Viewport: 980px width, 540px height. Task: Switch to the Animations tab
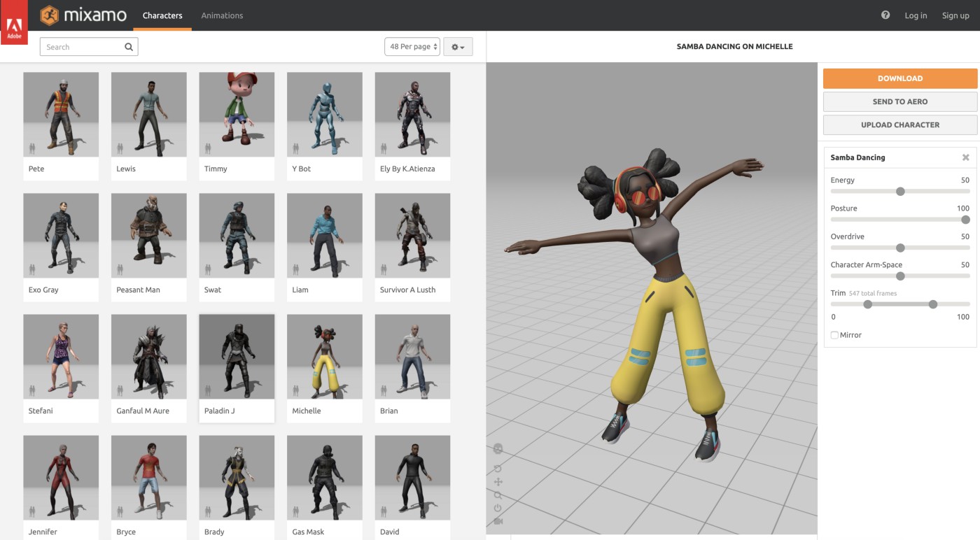coord(222,15)
